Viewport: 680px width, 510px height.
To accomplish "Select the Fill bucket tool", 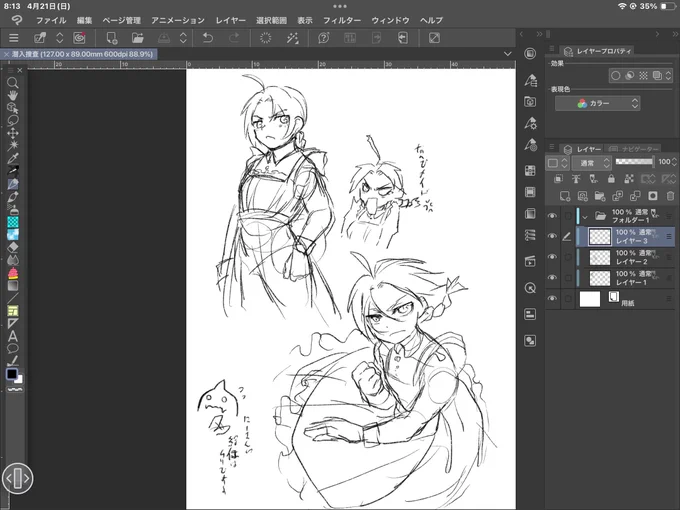I will point(13,273).
